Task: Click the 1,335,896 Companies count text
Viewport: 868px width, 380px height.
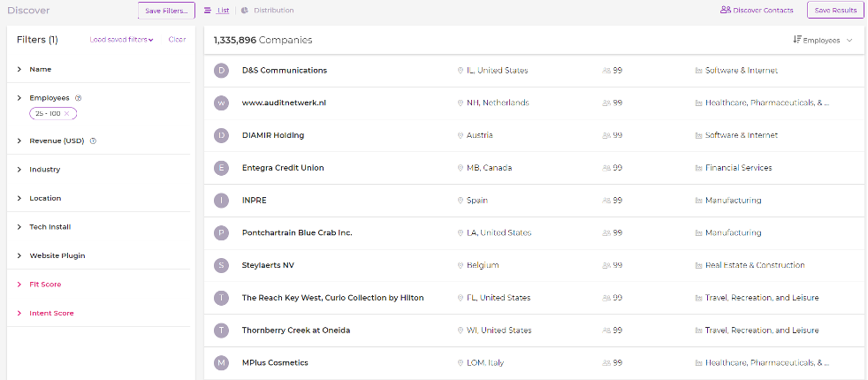Action: click(x=263, y=41)
